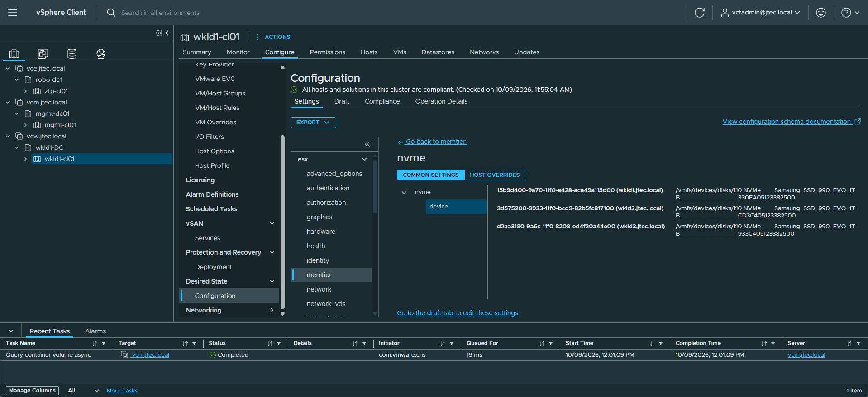Click the search in all environments field

click(x=160, y=13)
